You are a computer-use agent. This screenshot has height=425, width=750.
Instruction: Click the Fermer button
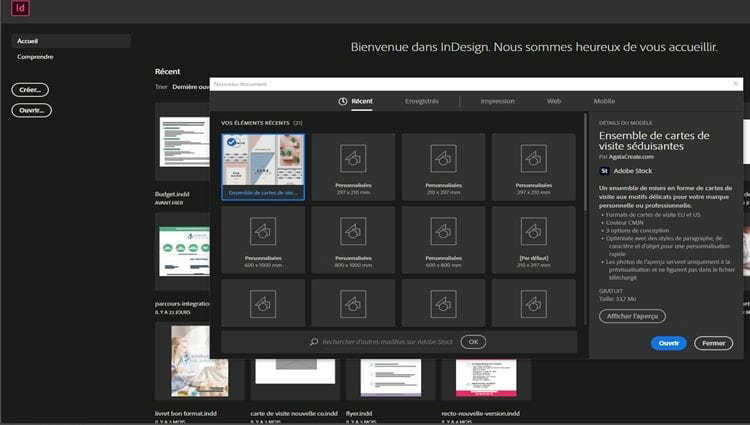coord(714,343)
